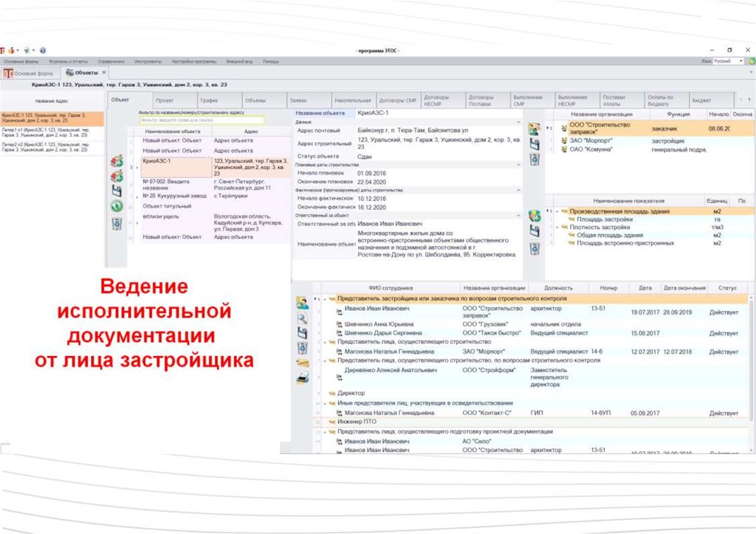Viewport: 756px width, 534px height.
Task: Switch to the Объемы tab
Action: (264, 100)
